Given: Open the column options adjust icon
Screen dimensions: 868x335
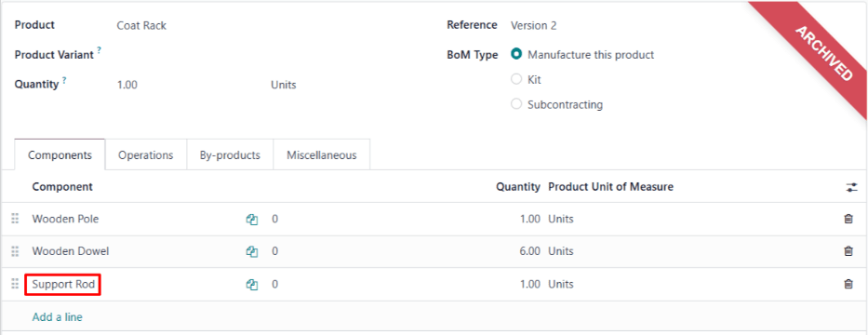Looking at the screenshot, I should [x=851, y=187].
